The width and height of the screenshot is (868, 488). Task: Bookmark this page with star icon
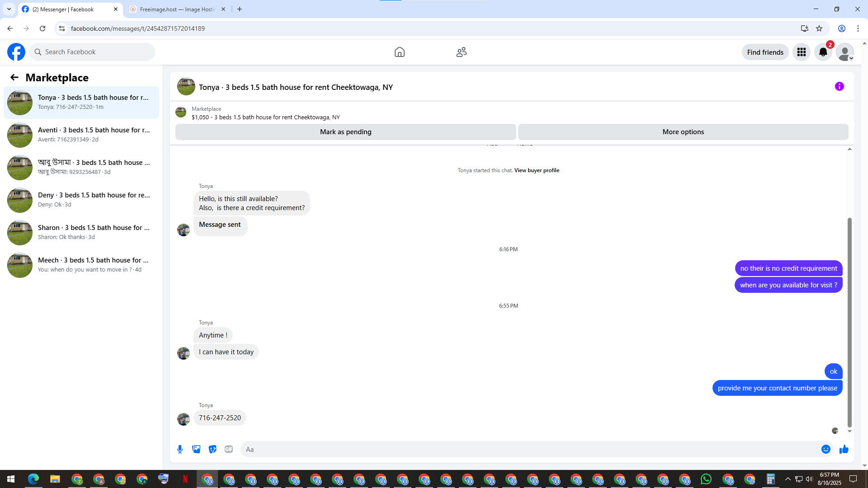coord(819,28)
